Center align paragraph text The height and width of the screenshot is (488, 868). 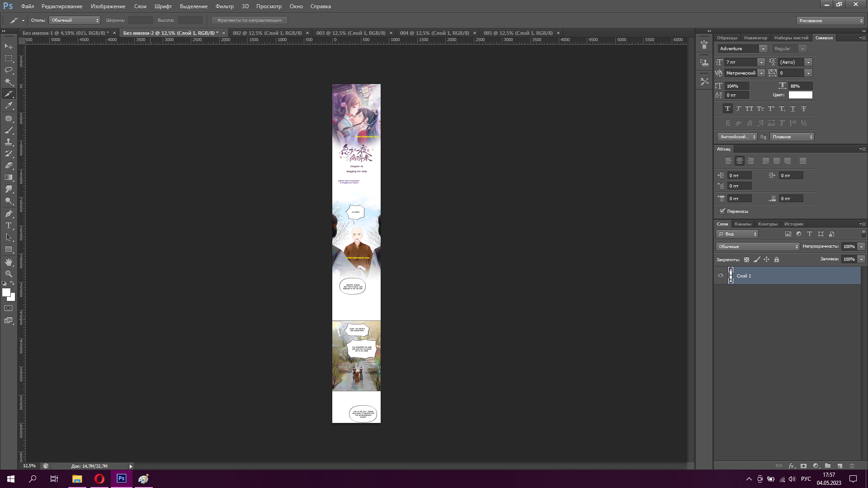point(740,161)
